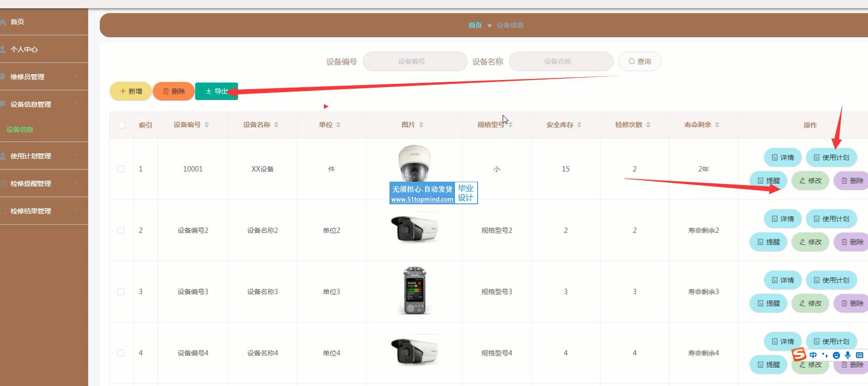Sort by 检修次数 column arrows
Image resolution: width=868 pixels, height=386 pixels.
tap(648, 125)
